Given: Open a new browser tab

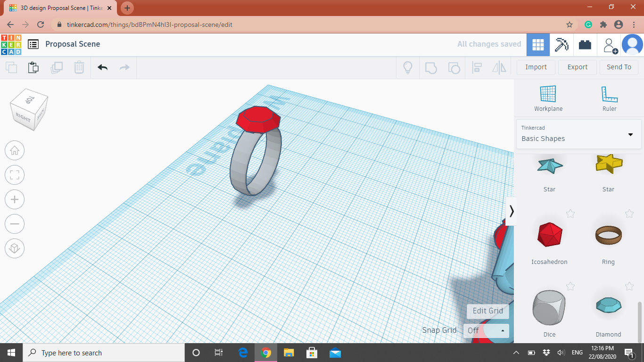Looking at the screenshot, I should 127,8.
